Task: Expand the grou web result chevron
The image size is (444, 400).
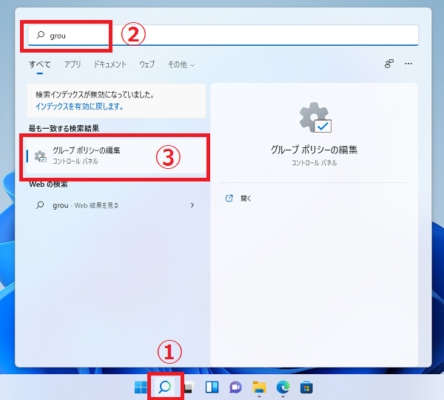Action: (192, 205)
